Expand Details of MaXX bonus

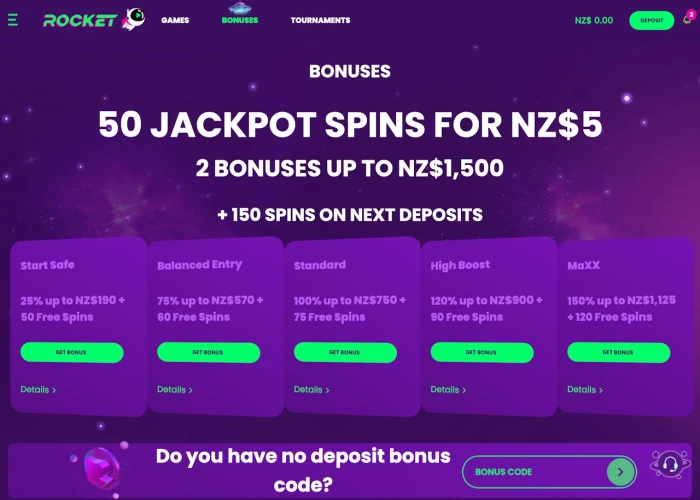[585, 389]
